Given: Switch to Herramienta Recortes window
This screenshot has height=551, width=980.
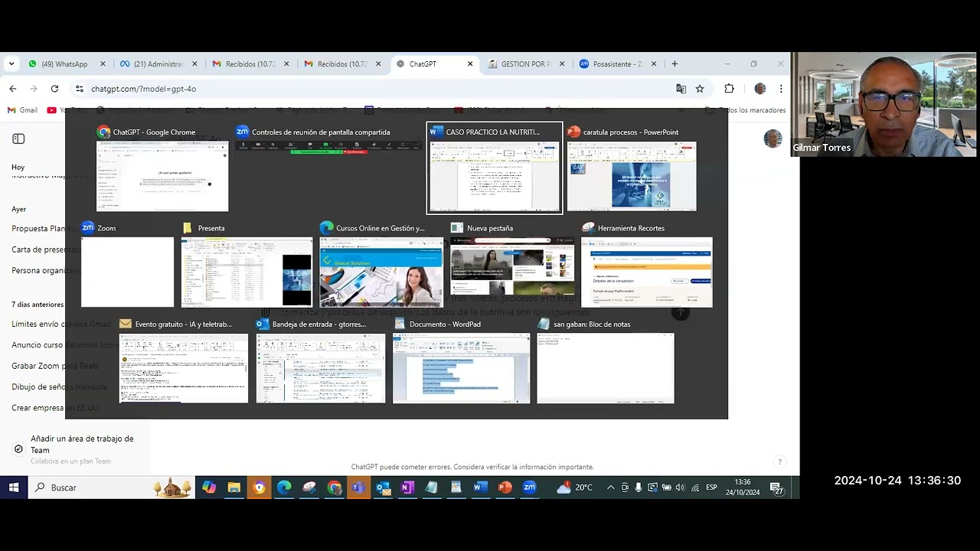Looking at the screenshot, I should coord(647,272).
